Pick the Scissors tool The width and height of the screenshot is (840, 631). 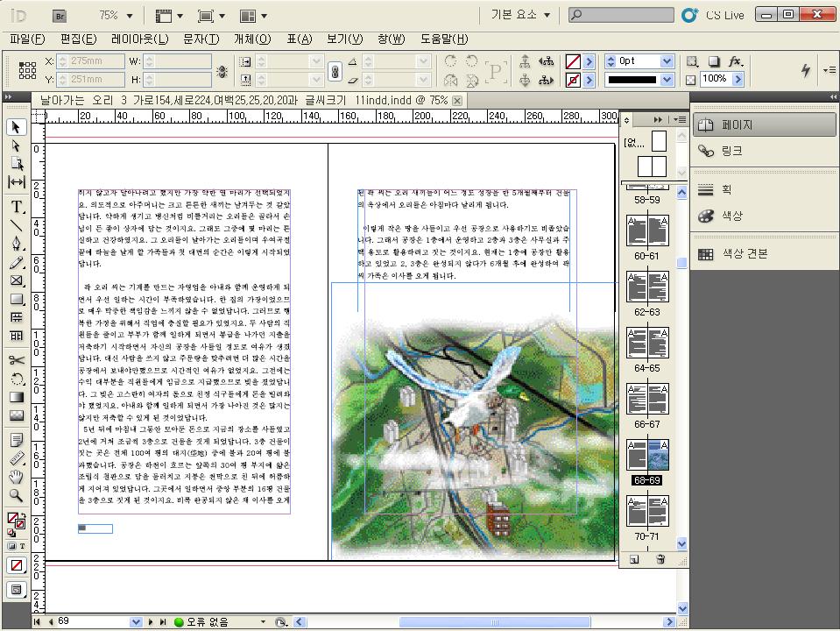coord(17,359)
